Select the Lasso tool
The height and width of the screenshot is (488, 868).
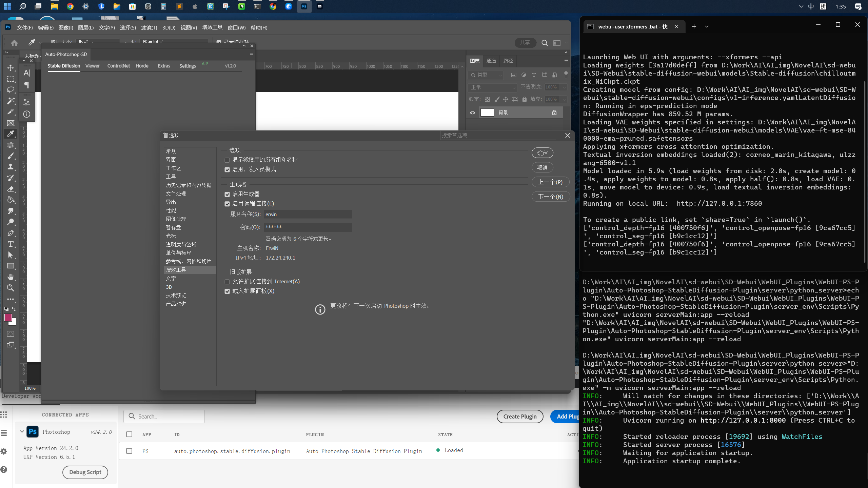coord(11,90)
